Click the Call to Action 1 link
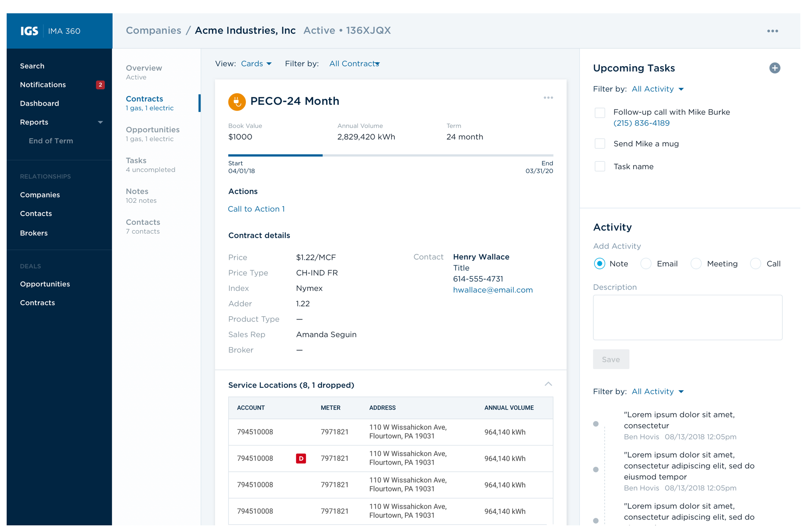 256,209
